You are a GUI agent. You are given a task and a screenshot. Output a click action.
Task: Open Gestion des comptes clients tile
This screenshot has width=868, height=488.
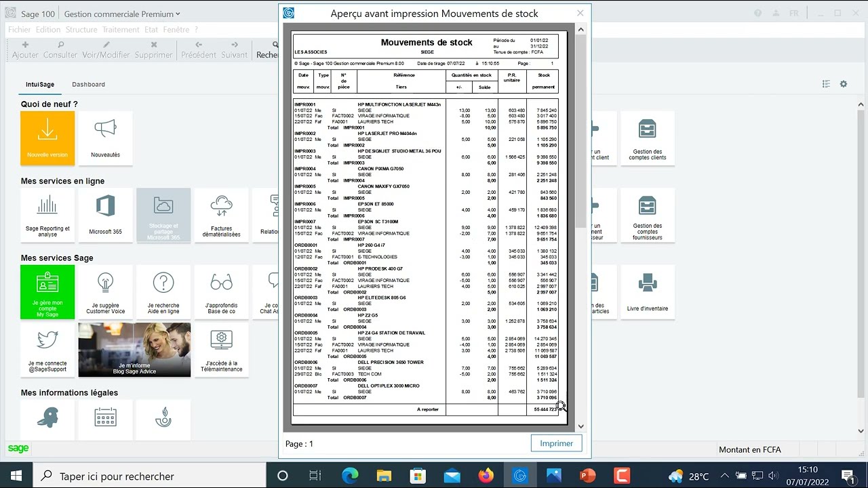click(648, 138)
